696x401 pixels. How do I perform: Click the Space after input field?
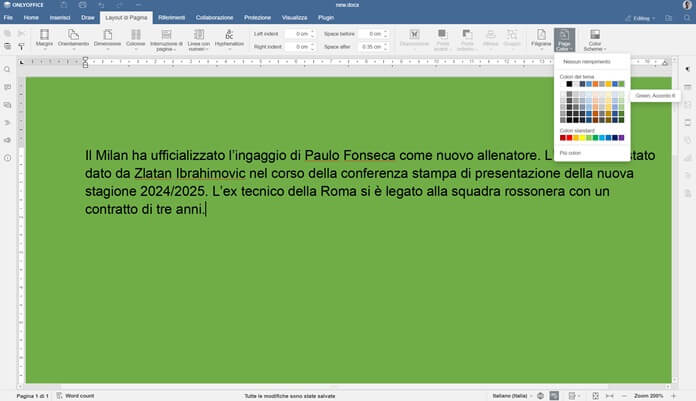click(370, 47)
